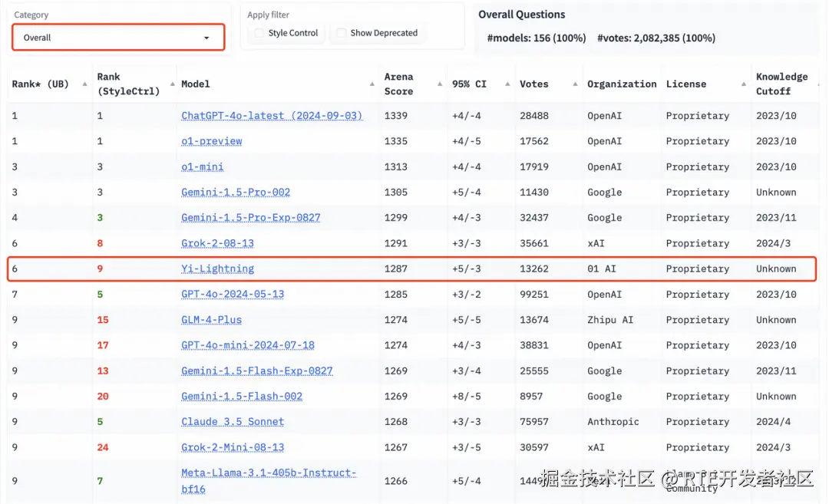The image size is (829, 504).
Task: Sort by the Votes column arrow
Action: click(x=575, y=84)
